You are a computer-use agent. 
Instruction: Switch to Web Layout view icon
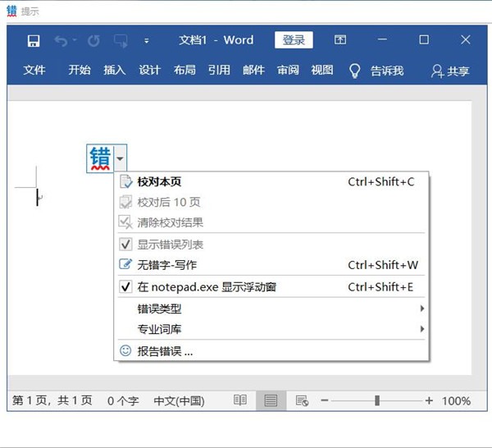(x=302, y=400)
